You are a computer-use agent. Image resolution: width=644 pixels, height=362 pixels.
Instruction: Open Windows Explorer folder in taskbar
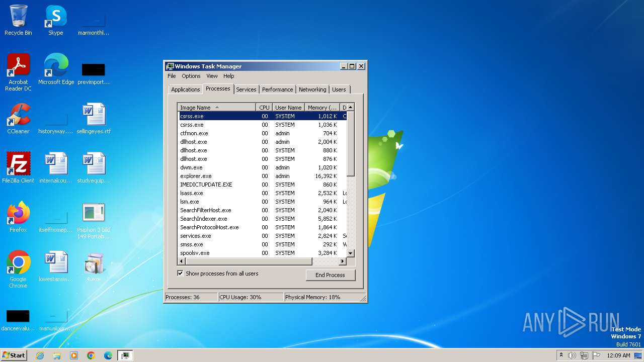point(57,355)
